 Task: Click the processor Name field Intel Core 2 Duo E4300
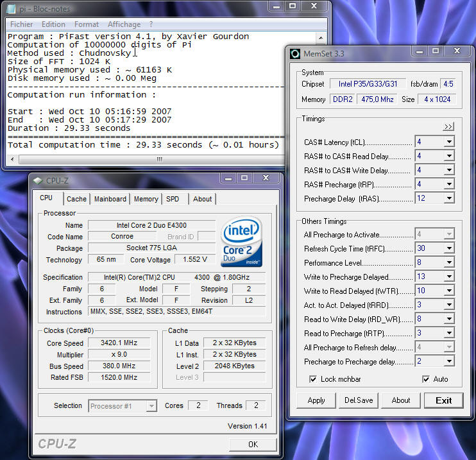pyautogui.click(x=151, y=225)
